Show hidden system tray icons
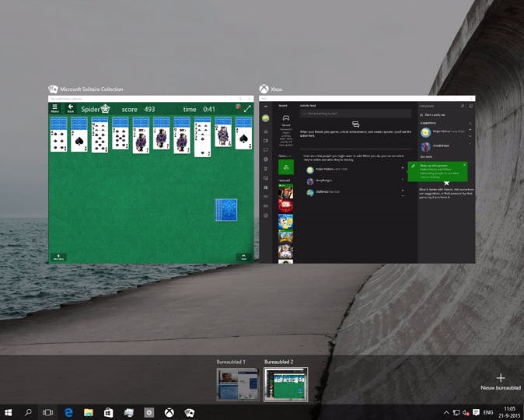 pos(446,413)
